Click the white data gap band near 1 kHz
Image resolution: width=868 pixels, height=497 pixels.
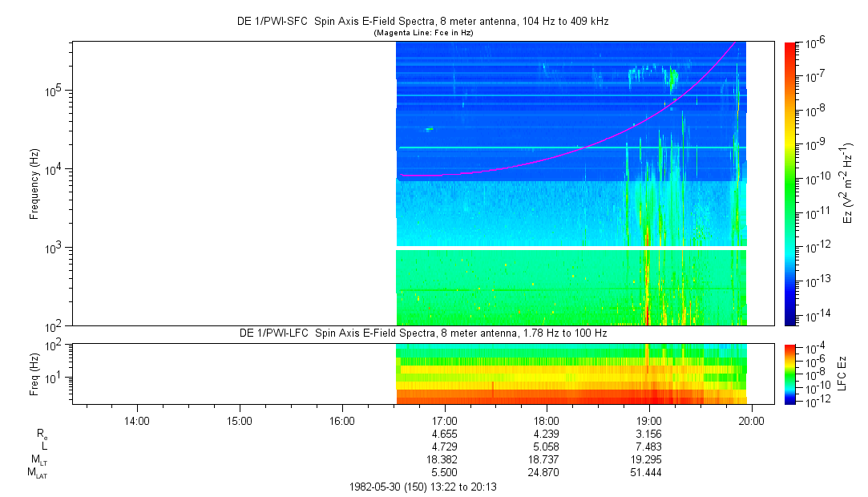click(571, 248)
